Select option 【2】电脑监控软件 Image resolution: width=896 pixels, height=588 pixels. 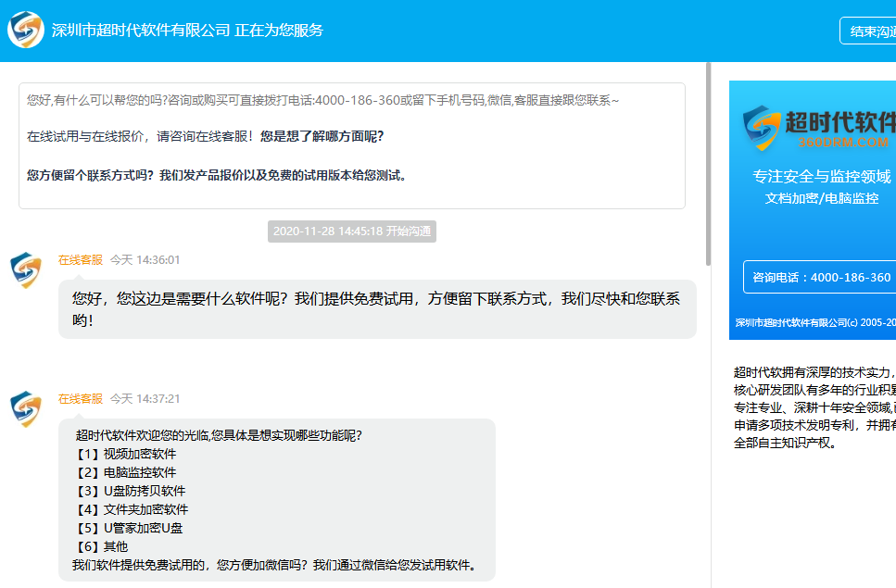pyautogui.click(x=125, y=472)
